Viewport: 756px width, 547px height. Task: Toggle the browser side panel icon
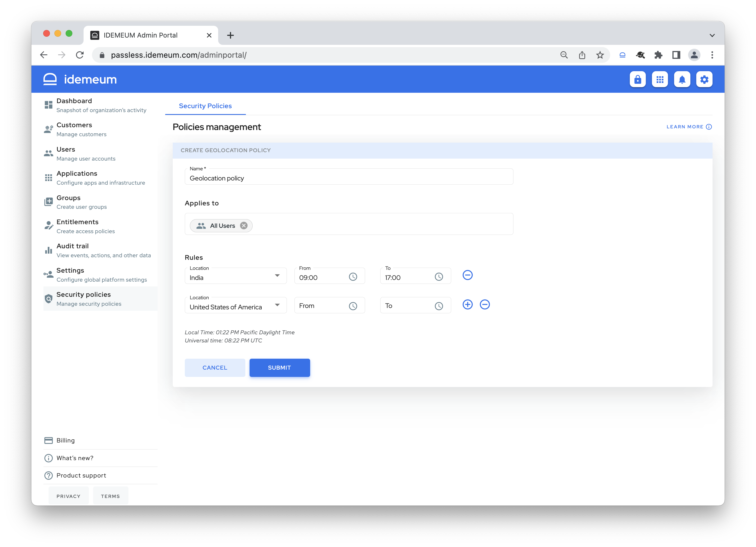coord(676,55)
